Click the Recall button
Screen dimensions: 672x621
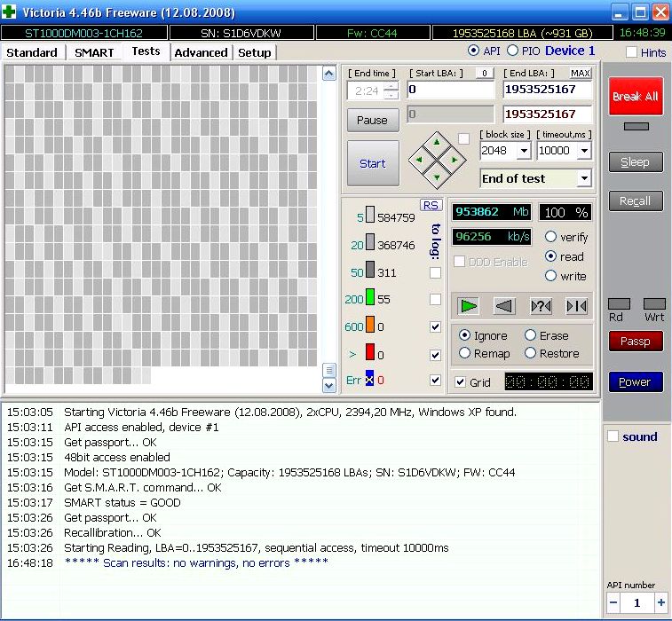636,200
